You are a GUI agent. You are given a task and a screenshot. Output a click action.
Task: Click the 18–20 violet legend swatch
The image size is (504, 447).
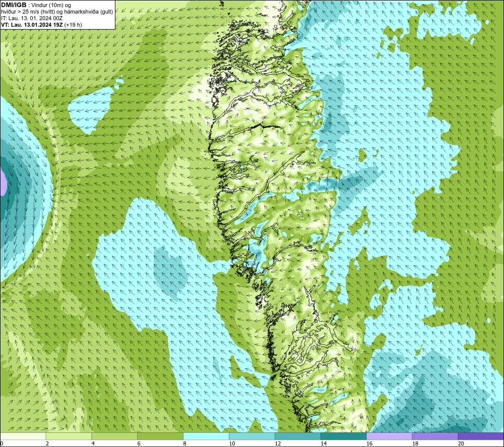pyautogui.click(x=435, y=436)
